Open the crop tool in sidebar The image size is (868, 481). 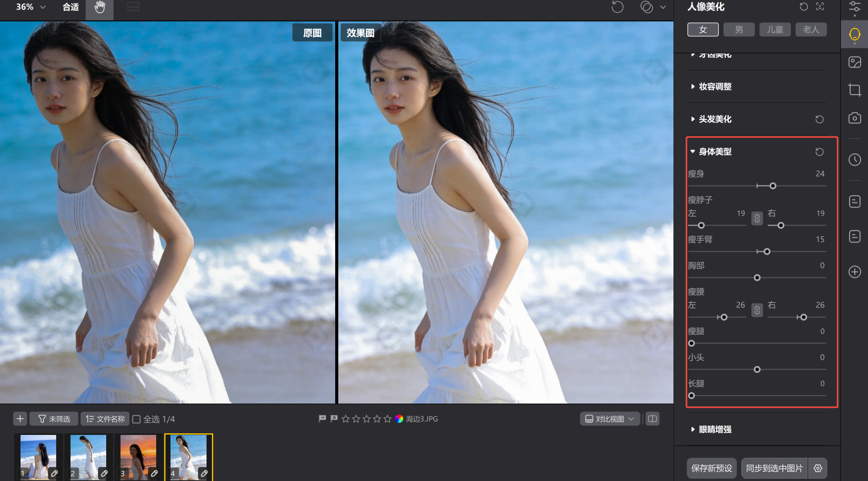point(854,90)
